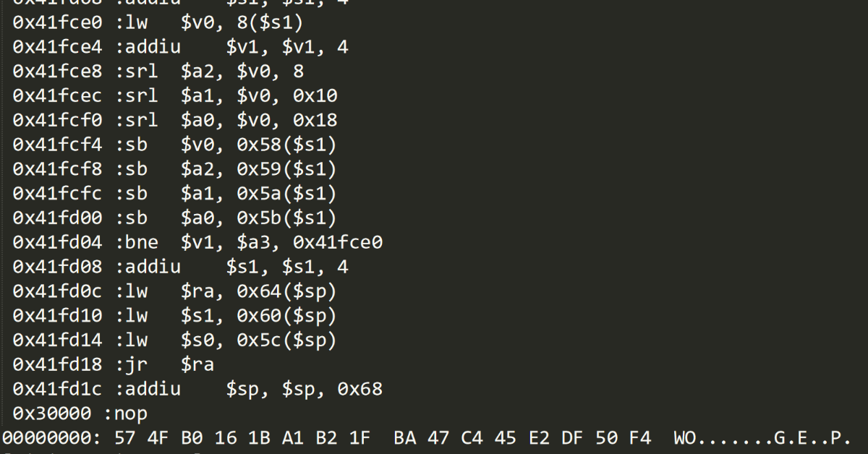
Task: Click the 0x5a($s1) store operand
Action: [286, 194]
